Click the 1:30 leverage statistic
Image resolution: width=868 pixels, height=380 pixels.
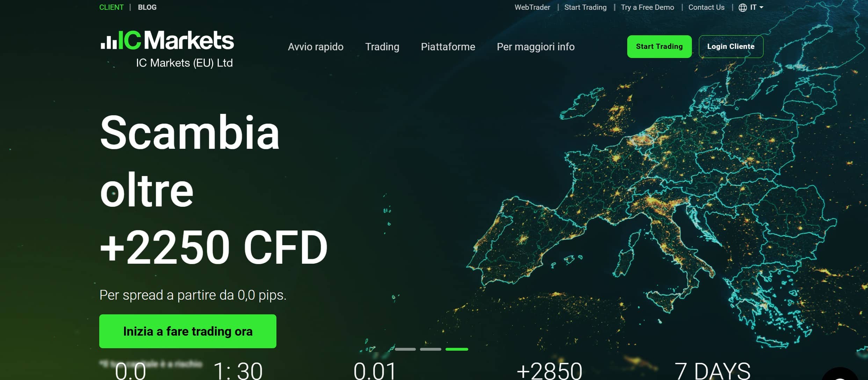point(238,371)
